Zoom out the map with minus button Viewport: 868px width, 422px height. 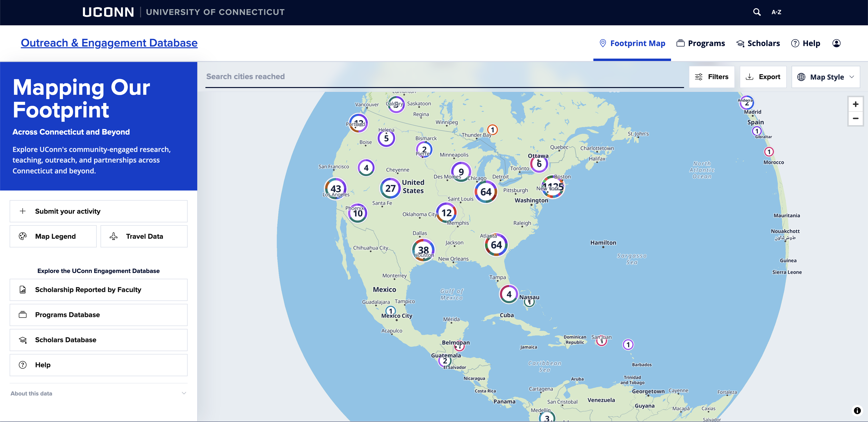coord(855,118)
